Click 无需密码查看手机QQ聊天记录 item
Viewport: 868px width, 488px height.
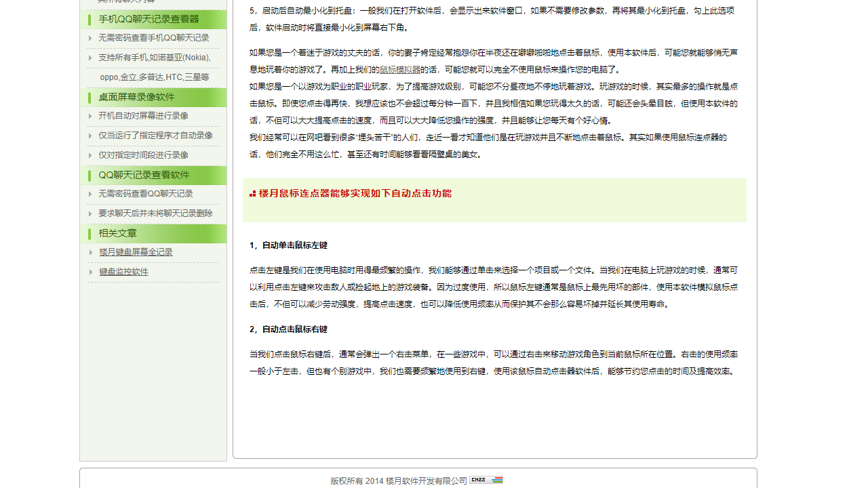(x=154, y=38)
